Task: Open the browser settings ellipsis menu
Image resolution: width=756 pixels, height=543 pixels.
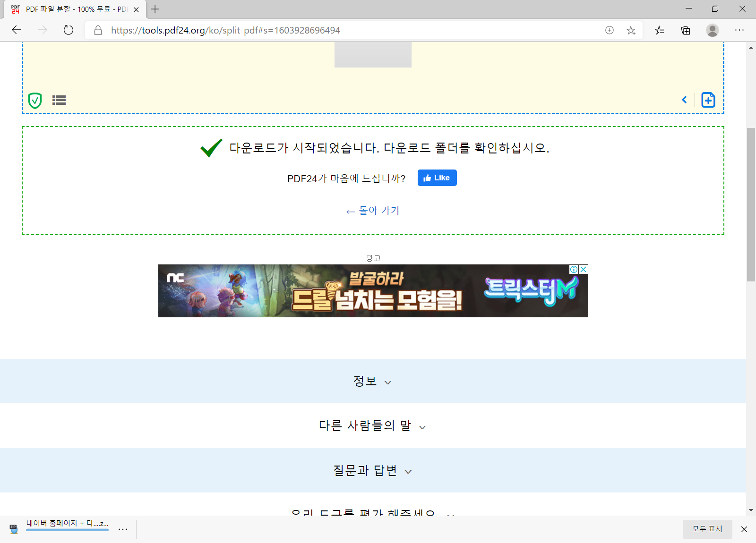Action: 740,30
